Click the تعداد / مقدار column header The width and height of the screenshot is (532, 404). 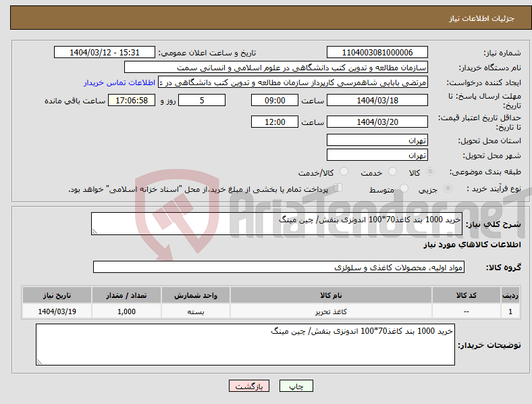(126, 295)
